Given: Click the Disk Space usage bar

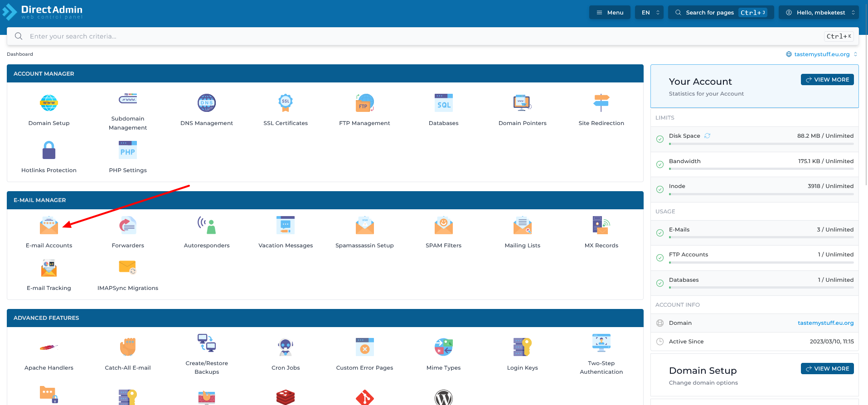Looking at the screenshot, I should click(x=761, y=144).
